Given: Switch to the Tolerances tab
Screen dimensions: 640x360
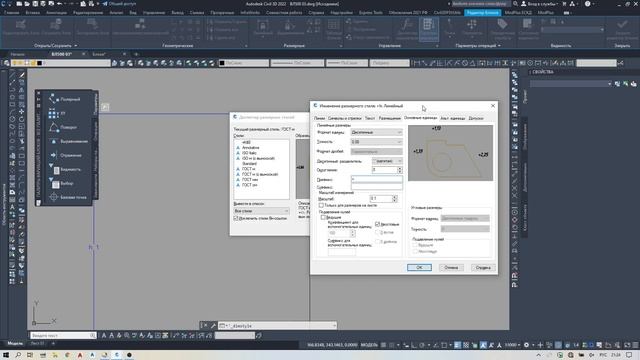Looking at the screenshot, I should coord(476,118).
